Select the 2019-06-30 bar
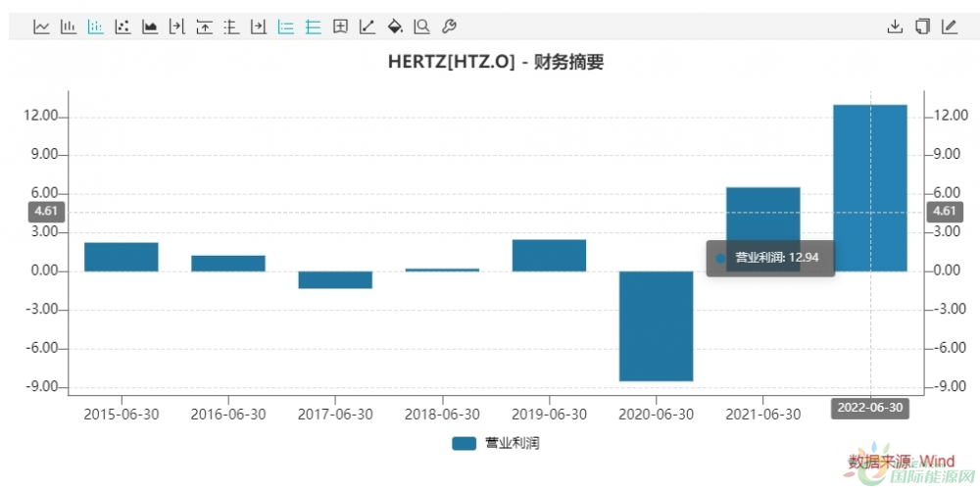The image size is (980, 491). coord(550,256)
